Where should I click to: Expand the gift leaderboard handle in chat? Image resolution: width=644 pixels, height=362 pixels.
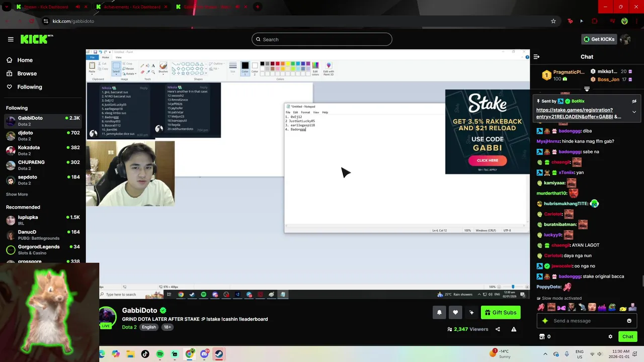click(x=587, y=89)
